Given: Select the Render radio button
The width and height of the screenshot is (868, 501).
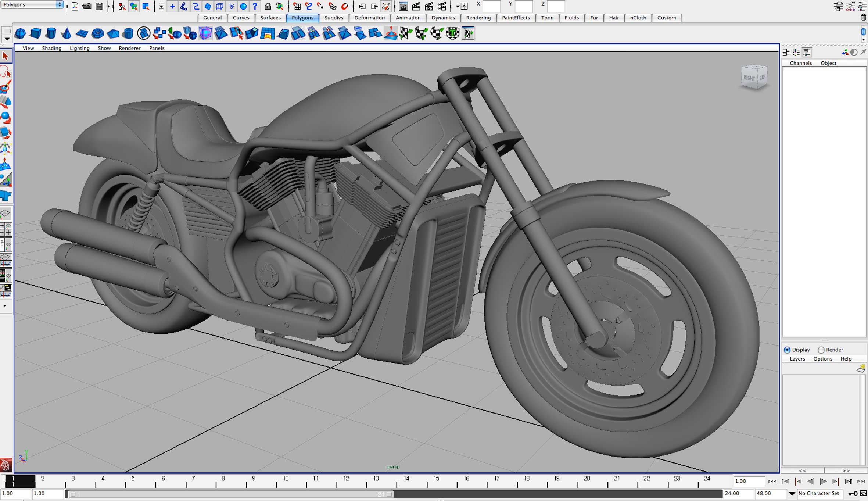Looking at the screenshot, I should [x=821, y=350].
